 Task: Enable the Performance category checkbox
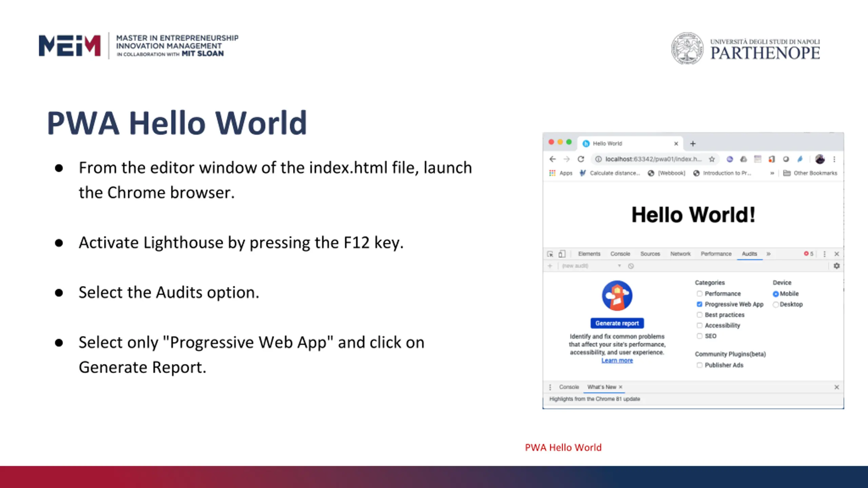click(x=699, y=294)
